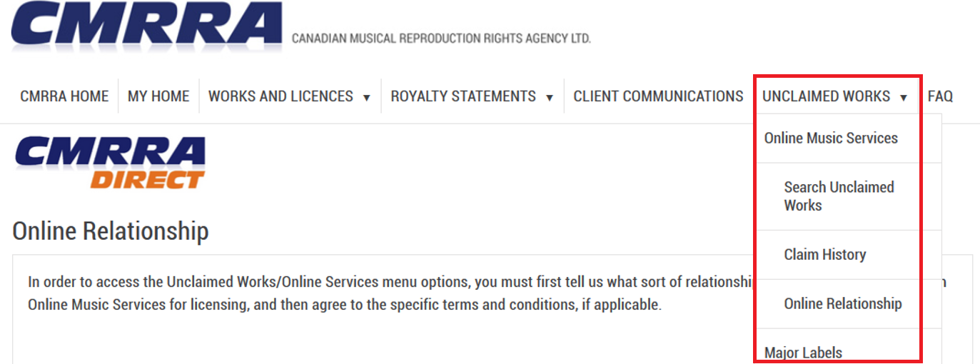The image size is (980, 364).
Task: Go to CMRRA Home menu item
Action: pyautogui.click(x=64, y=96)
